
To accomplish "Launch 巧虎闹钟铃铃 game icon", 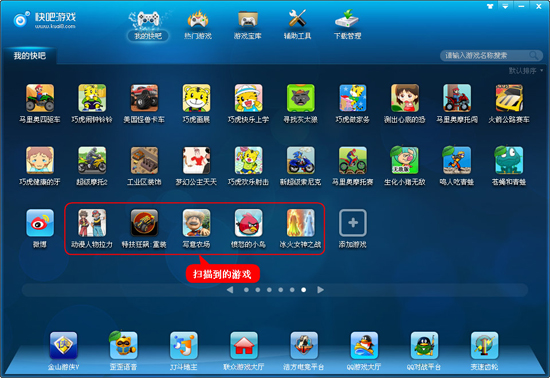I will tap(92, 98).
